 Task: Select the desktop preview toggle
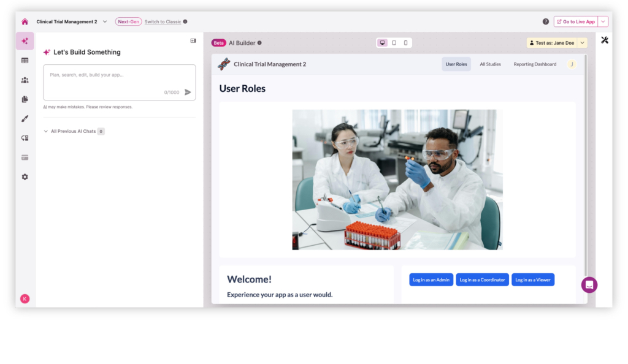pos(383,43)
